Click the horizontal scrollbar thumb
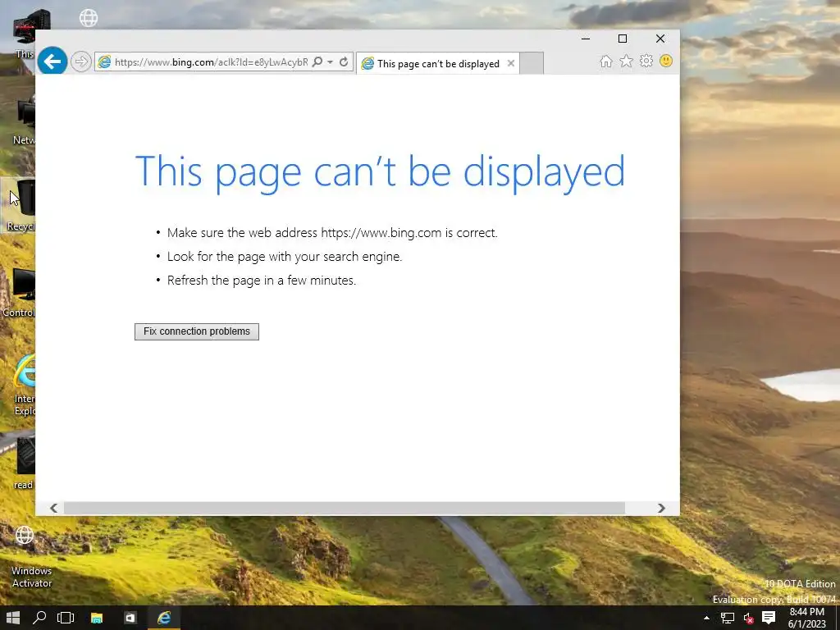840x630 pixels. click(344, 508)
